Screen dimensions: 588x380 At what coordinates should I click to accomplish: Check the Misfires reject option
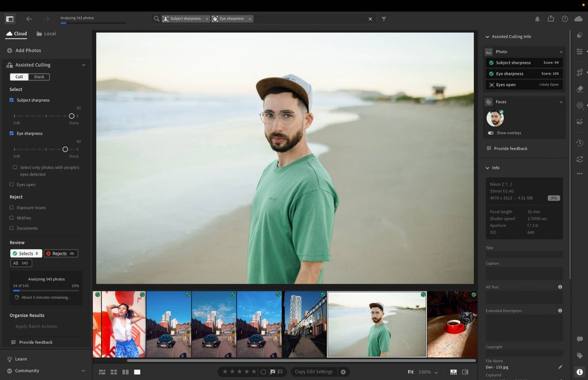11,218
